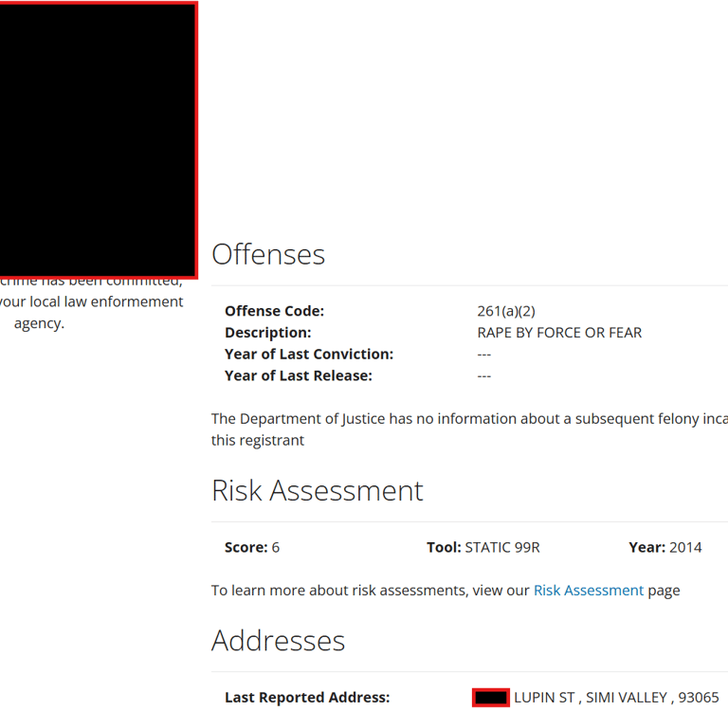The height and width of the screenshot is (711, 728).
Task: Click the Offenses section heading
Action: 268,254
